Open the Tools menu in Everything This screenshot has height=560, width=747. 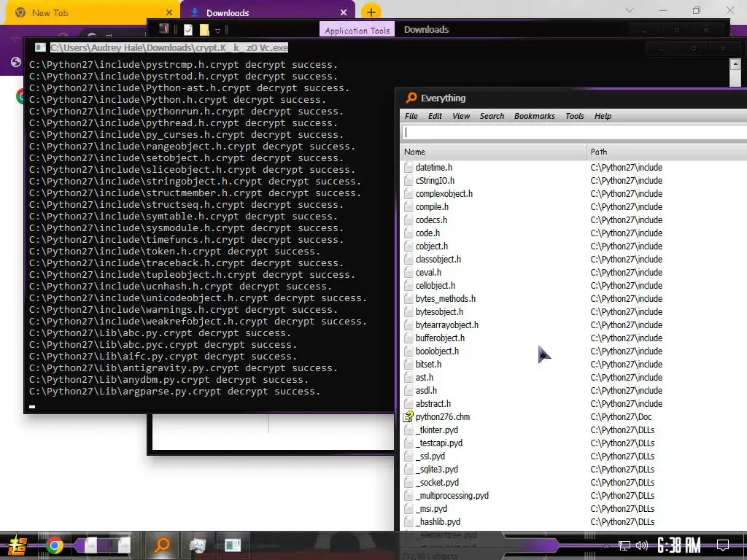575,116
